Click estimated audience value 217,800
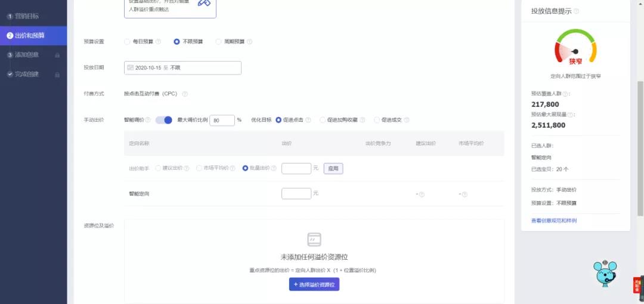This screenshot has height=304, width=644. [x=545, y=105]
